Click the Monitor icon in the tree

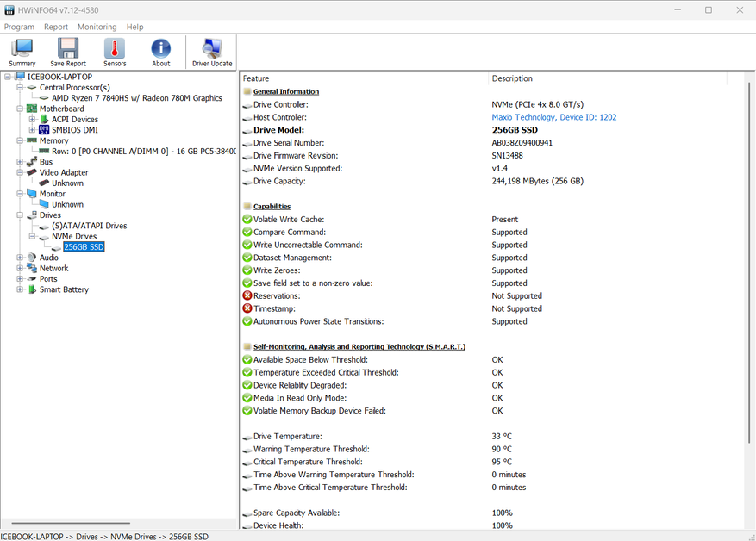[32, 193]
